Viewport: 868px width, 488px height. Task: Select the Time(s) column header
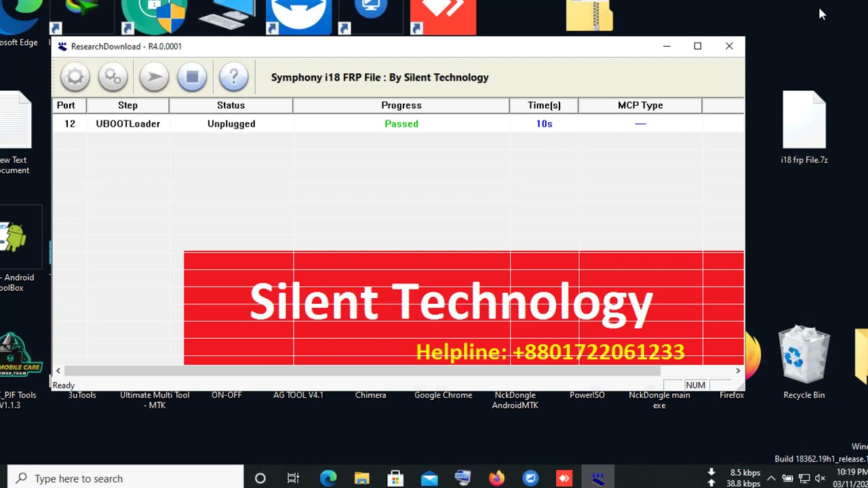pyautogui.click(x=544, y=105)
